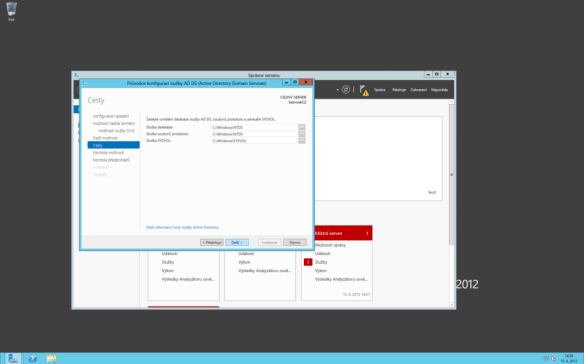Screen dimensions: 584x364
Task: Open the Správa menu
Action: [380, 90]
